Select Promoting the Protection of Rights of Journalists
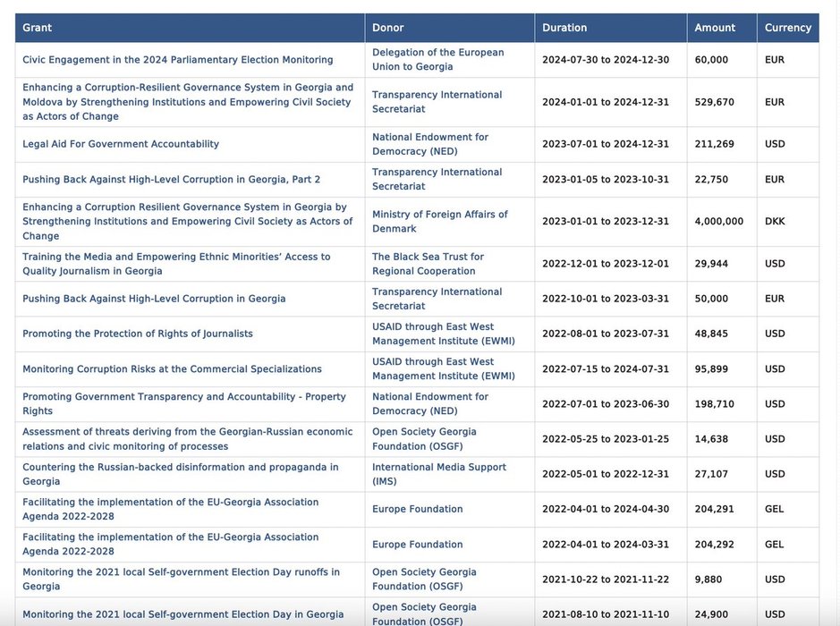The width and height of the screenshot is (840, 626). click(138, 334)
